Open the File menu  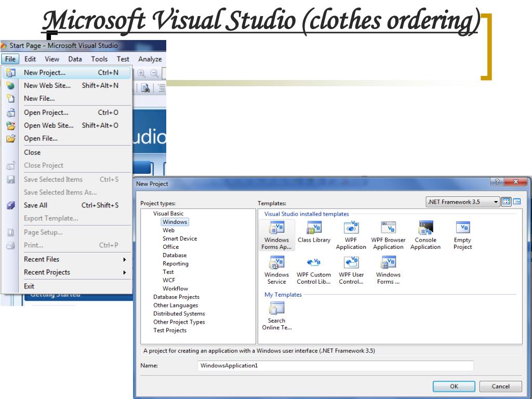click(x=10, y=59)
